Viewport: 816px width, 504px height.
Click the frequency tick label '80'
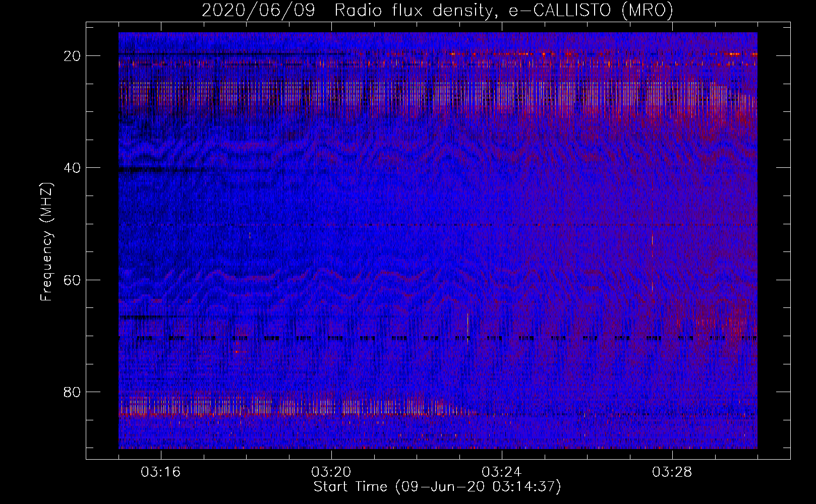[x=73, y=392]
